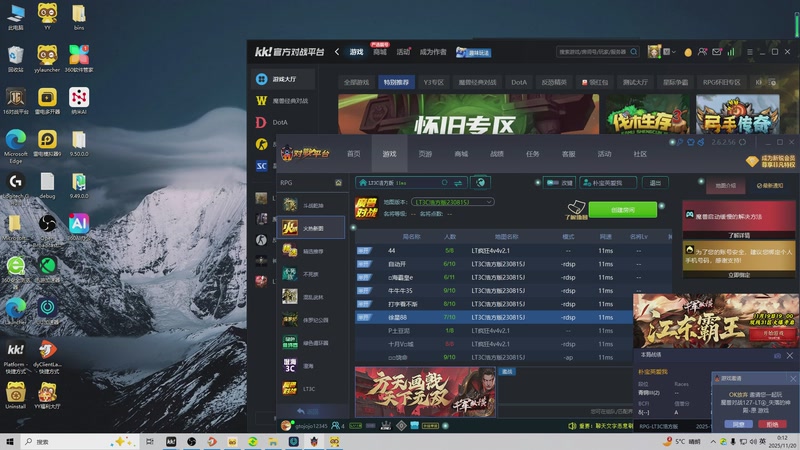This screenshot has height=450, width=800.
Task: Select the room row named 44
Action: [513, 251]
